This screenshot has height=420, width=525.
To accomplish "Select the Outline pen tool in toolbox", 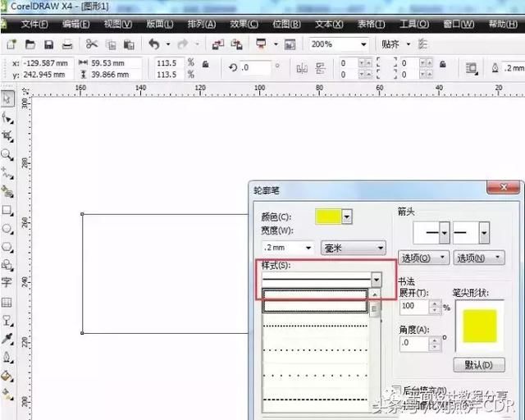I will [x=7, y=357].
